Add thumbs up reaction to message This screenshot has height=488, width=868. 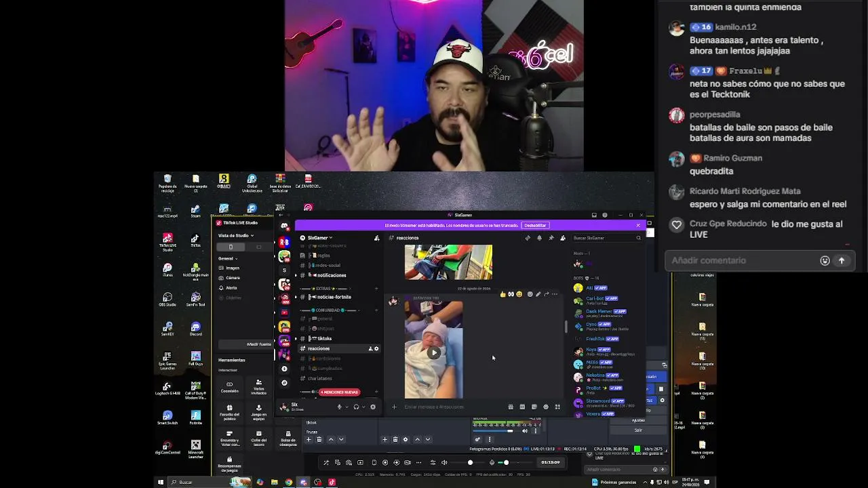(502, 294)
